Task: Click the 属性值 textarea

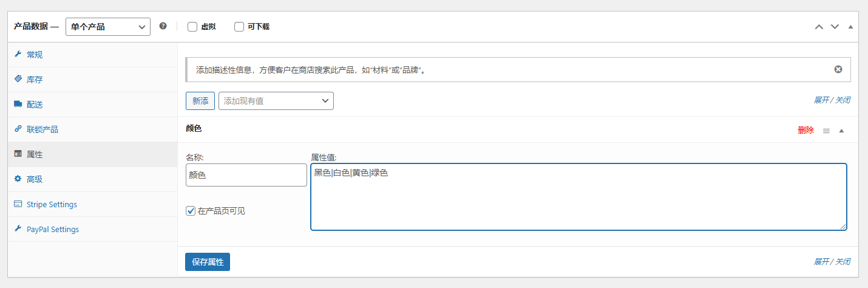Action: 578,197
